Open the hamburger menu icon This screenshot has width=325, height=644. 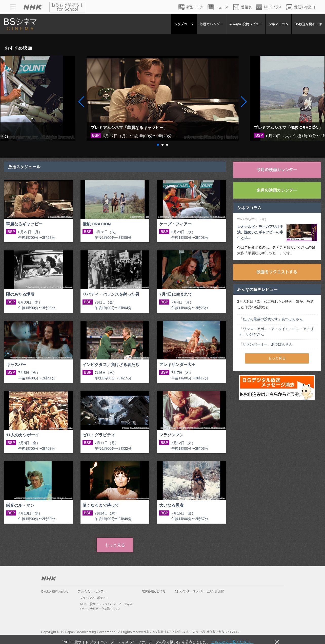[x=13, y=7]
